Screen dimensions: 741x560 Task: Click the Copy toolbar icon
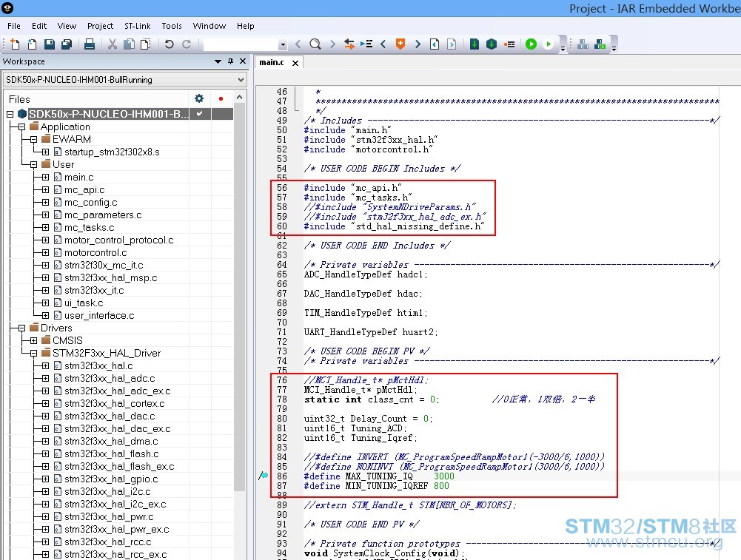click(x=129, y=44)
